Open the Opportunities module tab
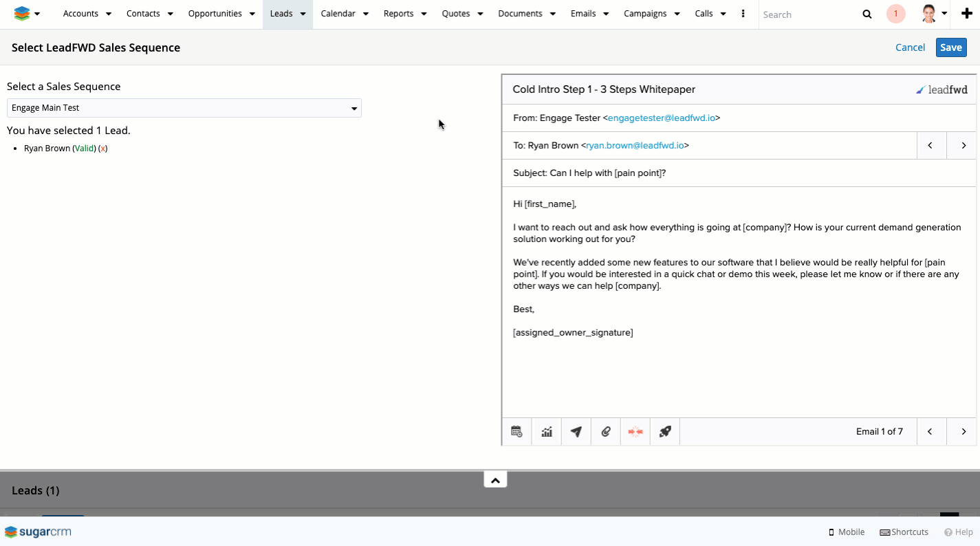The width and height of the screenshot is (980, 546). 215,14
